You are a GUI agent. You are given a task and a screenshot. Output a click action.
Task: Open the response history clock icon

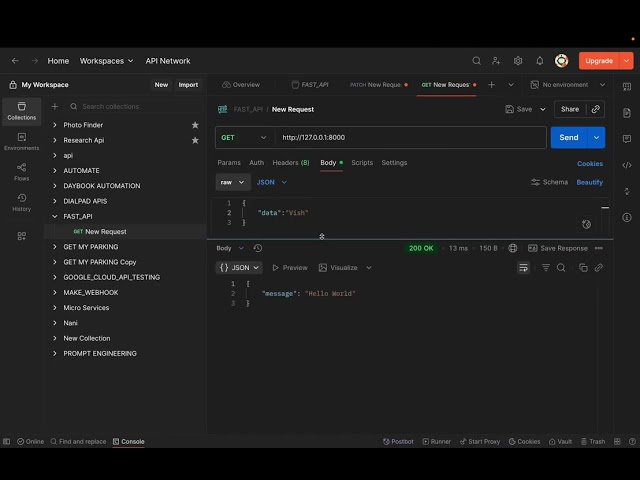258,248
